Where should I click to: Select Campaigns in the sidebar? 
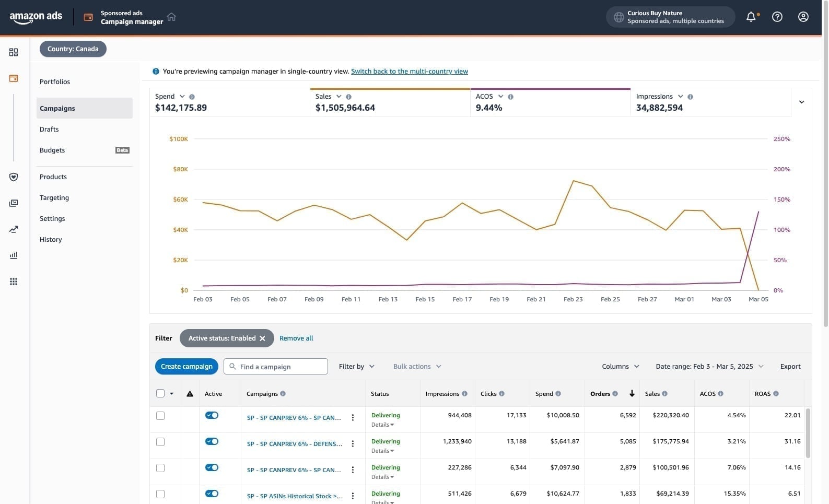(x=85, y=108)
